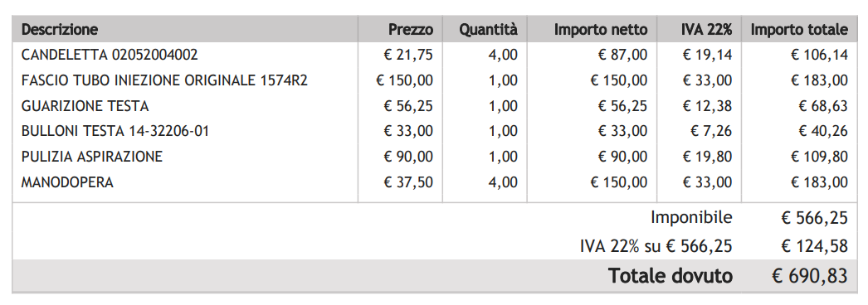Click the PULIZIA ASPIRAZIONE description
The image size is (868, 305).
pos(92,157)
